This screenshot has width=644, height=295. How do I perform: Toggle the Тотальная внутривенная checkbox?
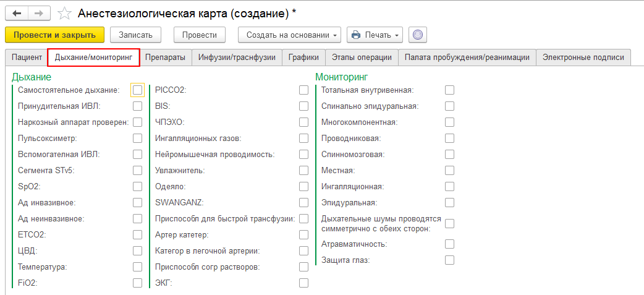[449, 90]
